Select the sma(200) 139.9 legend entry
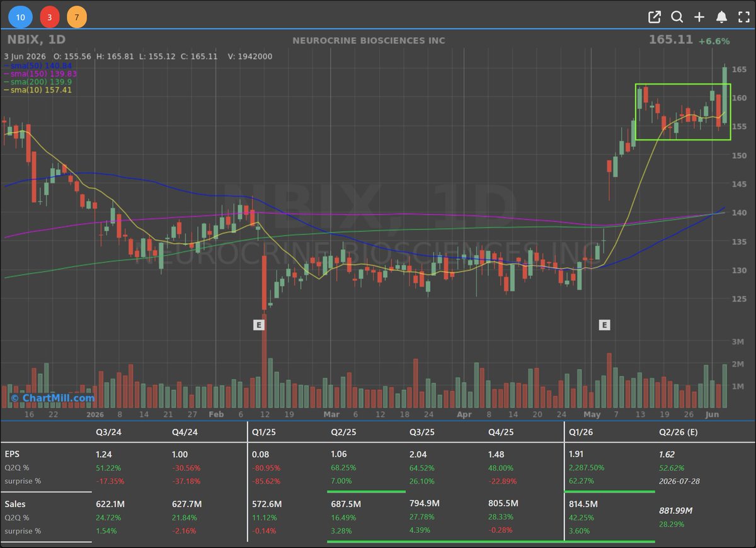The width and height of the screenshot is (756, 548). coord(37,82)
